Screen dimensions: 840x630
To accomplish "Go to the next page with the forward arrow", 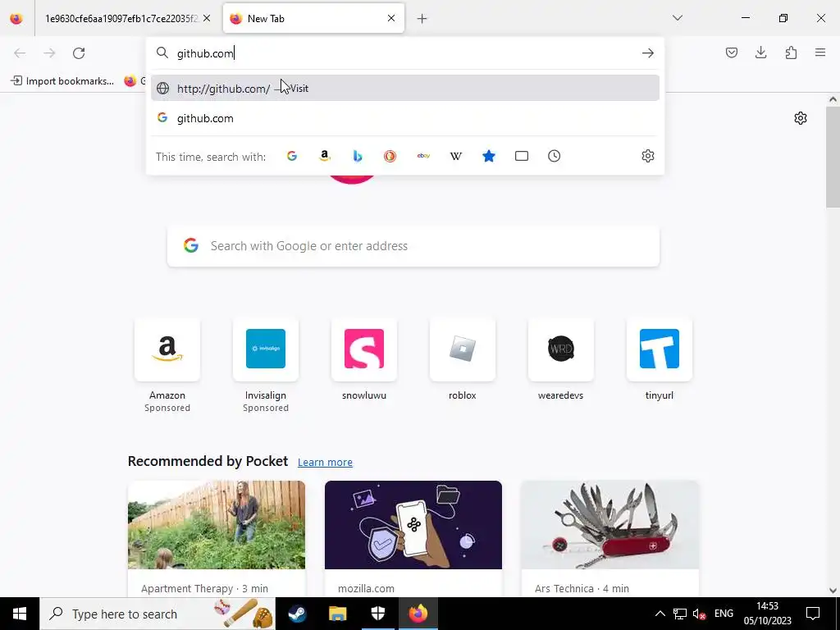I will click(49, 53).
